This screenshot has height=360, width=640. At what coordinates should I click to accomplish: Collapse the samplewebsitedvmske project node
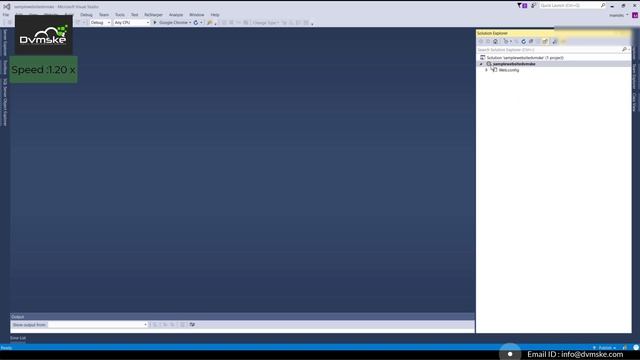tap(481, 64)
